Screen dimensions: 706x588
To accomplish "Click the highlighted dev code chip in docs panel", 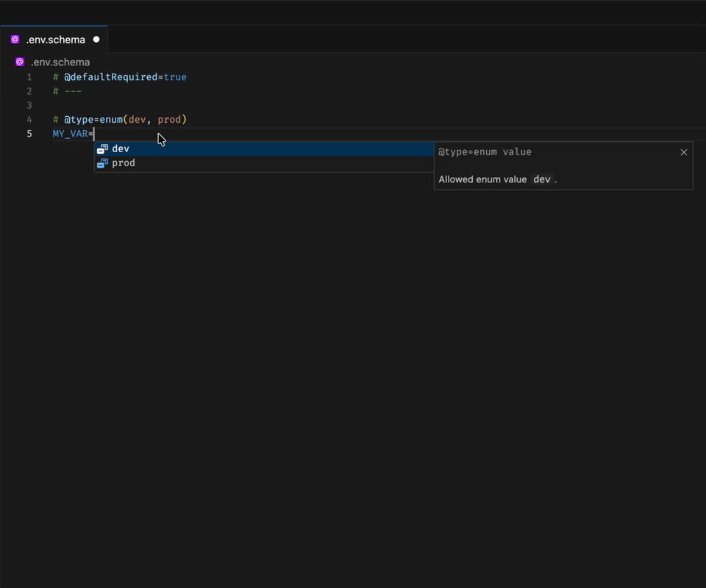I will [x=542, y=179].
